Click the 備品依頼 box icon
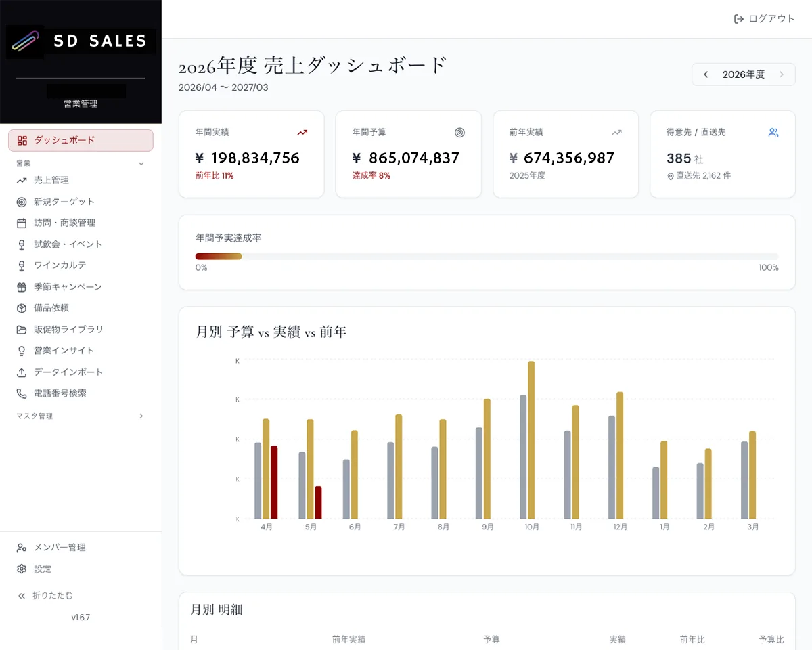Viewport: 812px width, 650px height. pos(22,308)
